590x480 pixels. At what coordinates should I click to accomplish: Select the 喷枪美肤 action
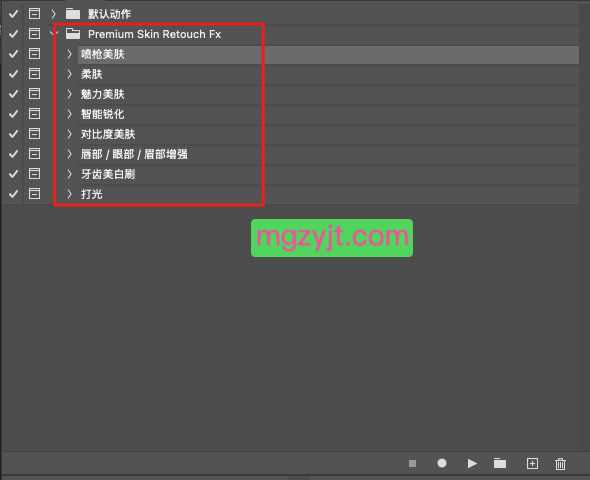point(103,54)
